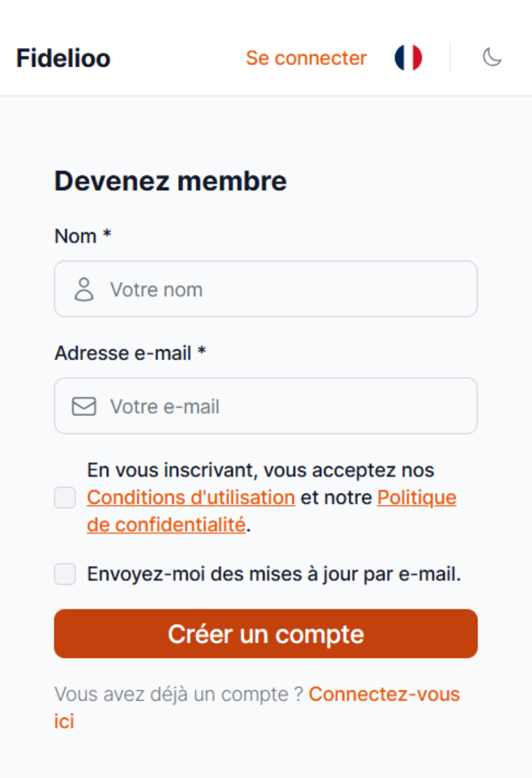Click the person icon in name field
Viewport: 532px width, 778px height.
click(84, 289)
